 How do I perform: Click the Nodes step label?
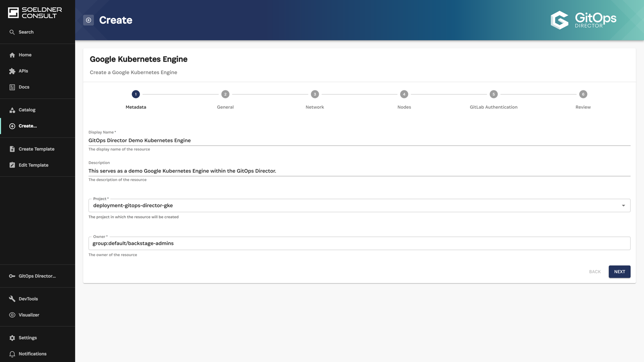coord(404,107)
